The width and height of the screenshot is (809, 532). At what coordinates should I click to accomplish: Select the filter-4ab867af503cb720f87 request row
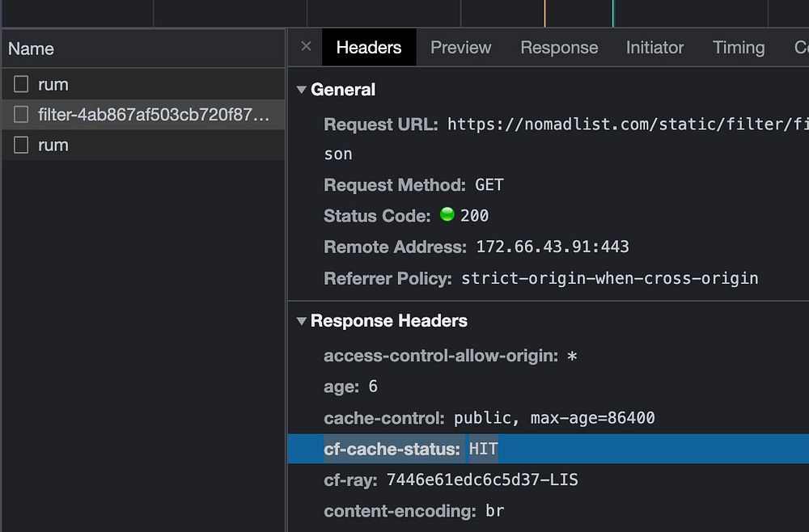click(154, 115)
